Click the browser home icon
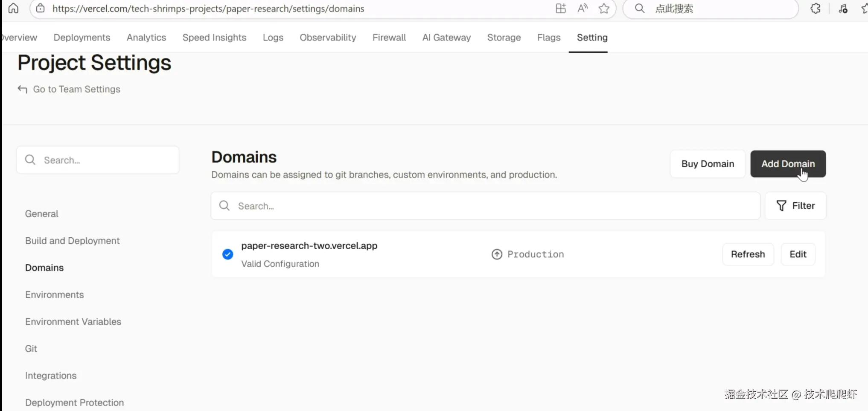This screenshot has height=411, width=868. [x=13, y=9]
